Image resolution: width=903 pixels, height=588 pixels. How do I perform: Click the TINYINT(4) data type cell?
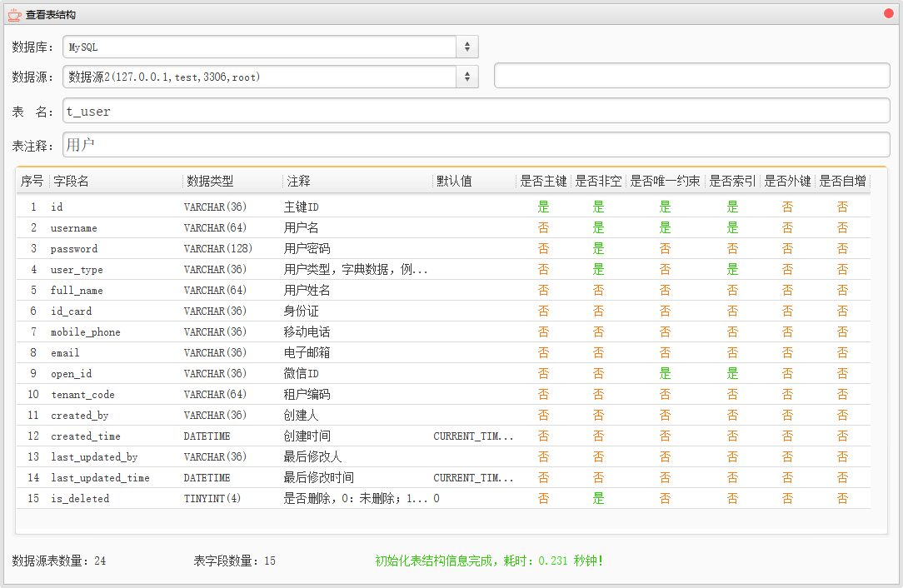pyautogui.click(x=212, y=498)
